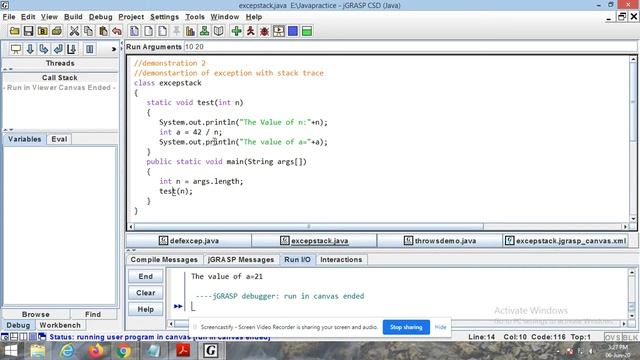Click the editor vertical scrollbar down arrow

pyautogui.click(x=633, y=219)
